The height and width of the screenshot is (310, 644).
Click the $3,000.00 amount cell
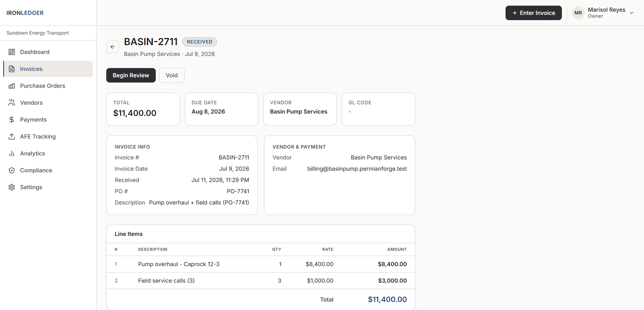click(392, 281)
